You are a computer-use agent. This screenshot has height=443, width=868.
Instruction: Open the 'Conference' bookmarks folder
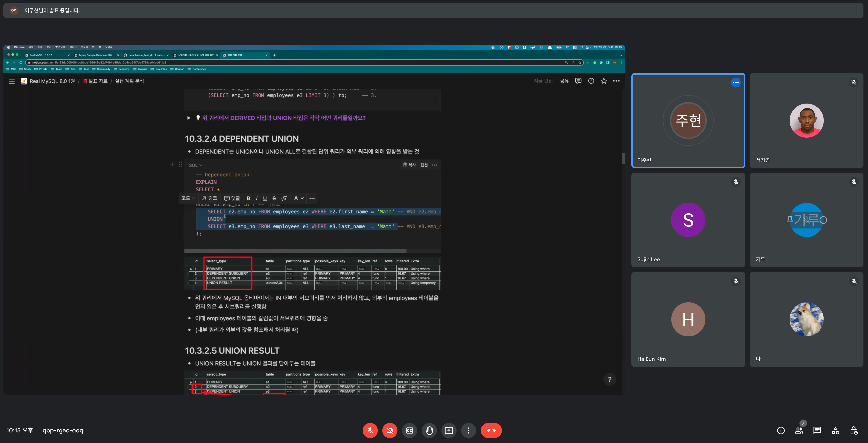tap(197, 69)
